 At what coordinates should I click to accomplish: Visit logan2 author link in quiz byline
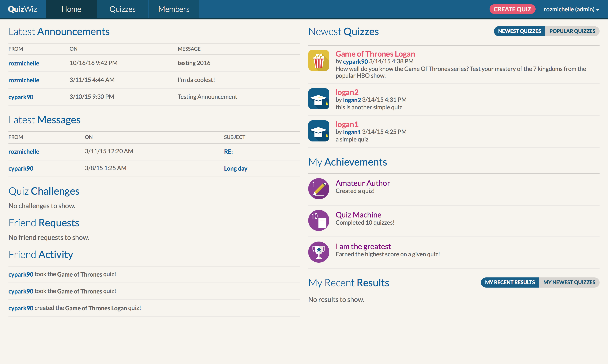[352, 100]
